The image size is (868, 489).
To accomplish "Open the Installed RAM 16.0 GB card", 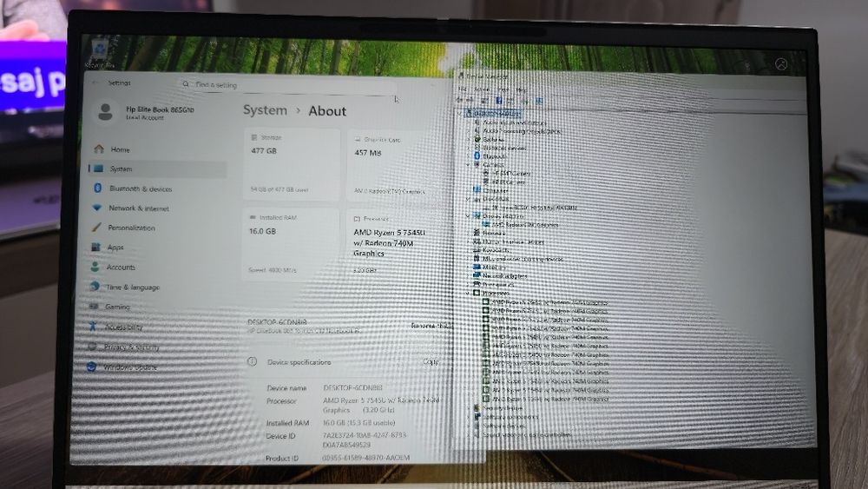I will click(291, 244).
